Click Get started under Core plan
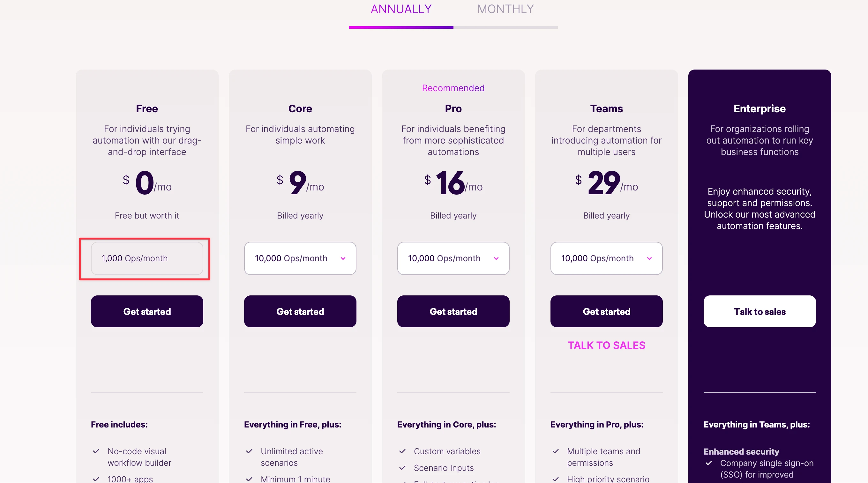The image size is (868, 483). pyautogui.click(x=300, y=311)
